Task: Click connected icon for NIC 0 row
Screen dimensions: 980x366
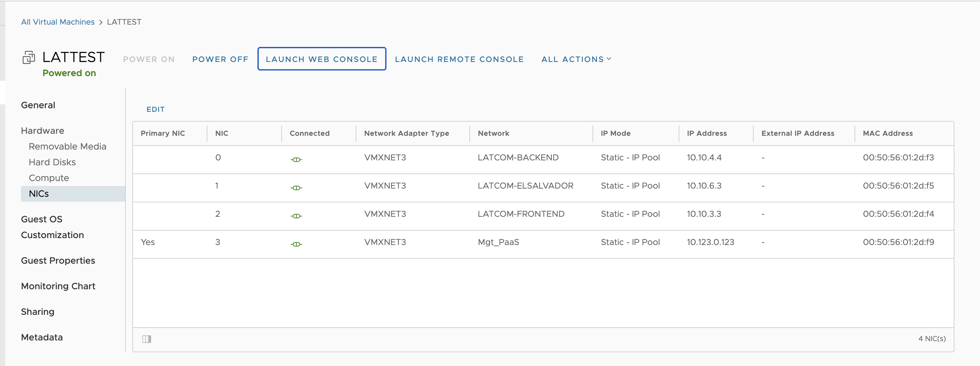Action: [x=296, y=160]
